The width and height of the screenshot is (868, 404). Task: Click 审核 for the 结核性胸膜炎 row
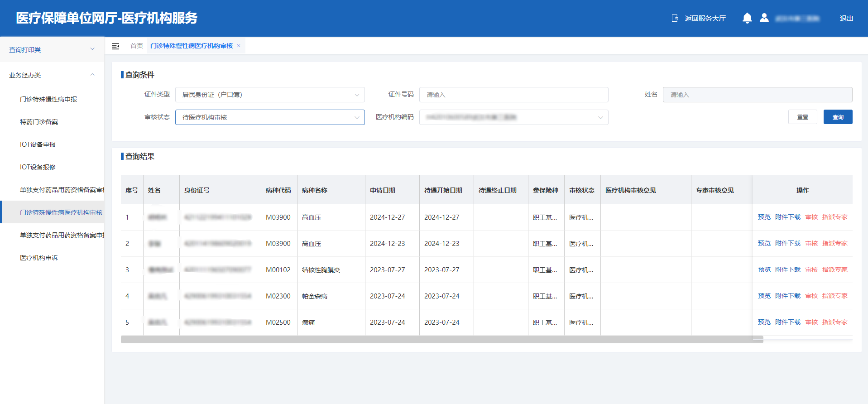click(811, 269)
